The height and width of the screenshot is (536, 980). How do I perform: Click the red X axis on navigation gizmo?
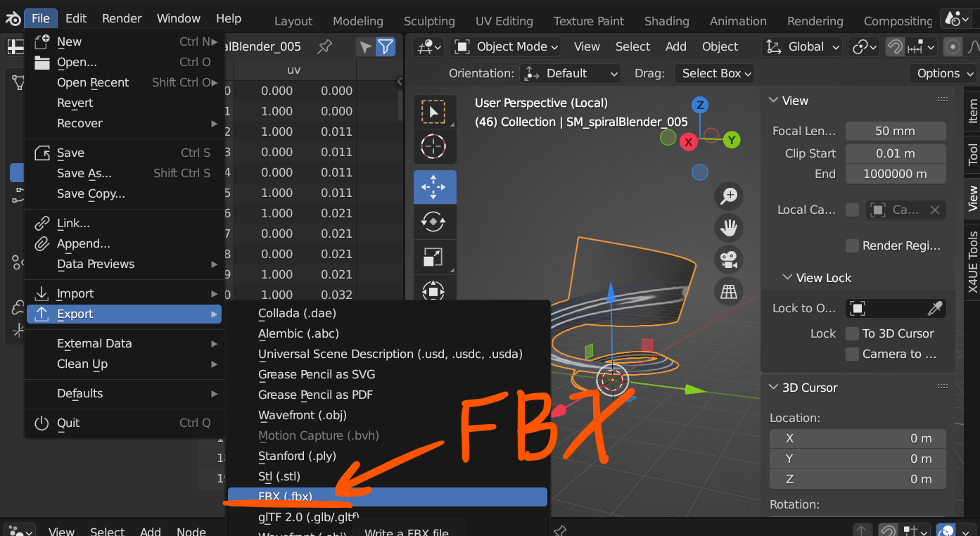pos(688,141)
